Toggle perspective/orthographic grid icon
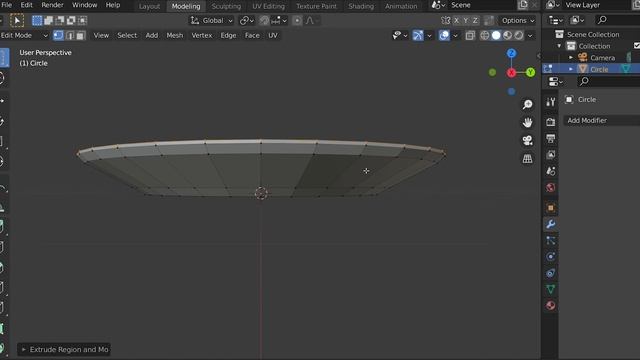 (527, 158)
